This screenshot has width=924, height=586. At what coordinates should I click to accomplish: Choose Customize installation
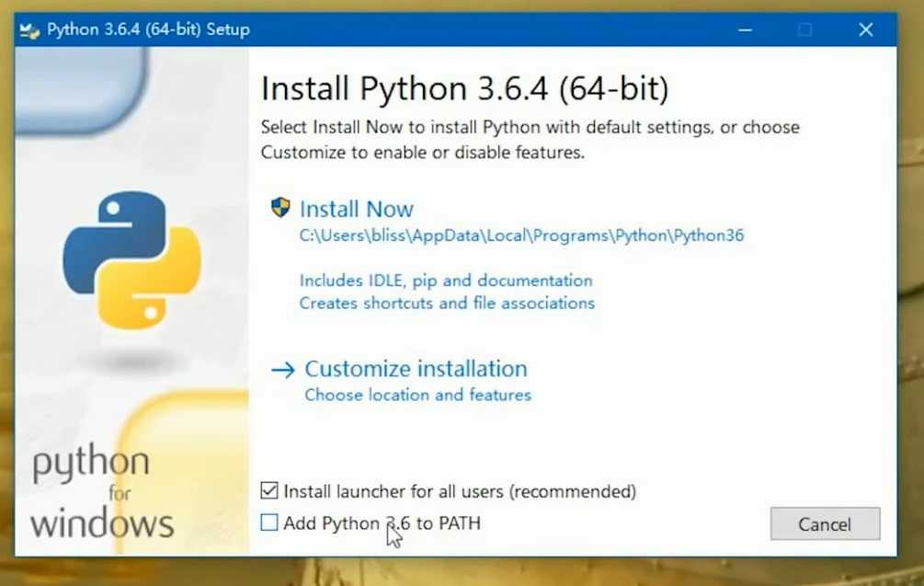click(x=416, y=369)
